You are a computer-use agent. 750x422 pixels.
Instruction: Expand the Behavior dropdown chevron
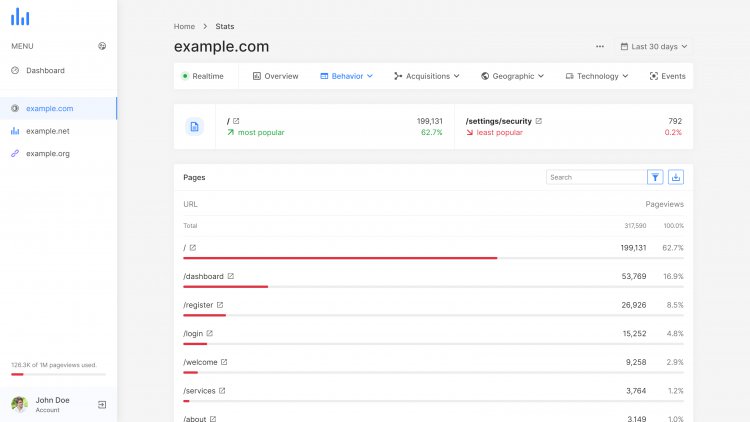(x=370, y=76)
